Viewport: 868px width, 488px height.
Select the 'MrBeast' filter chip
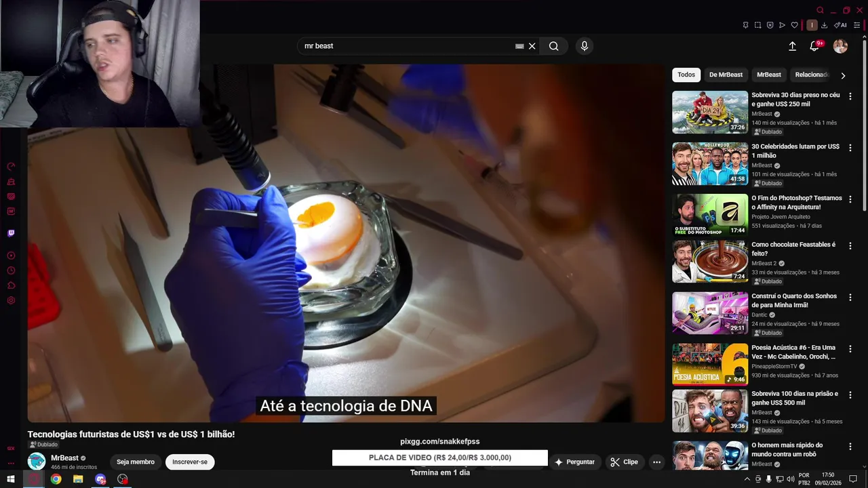(x=769, y=75)
